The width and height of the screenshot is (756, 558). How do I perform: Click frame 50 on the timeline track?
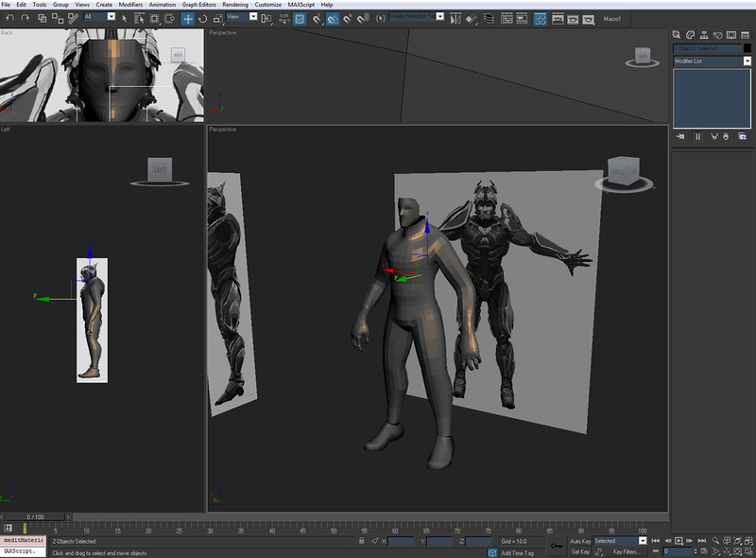pyautogui.click(x=334, y=528)
